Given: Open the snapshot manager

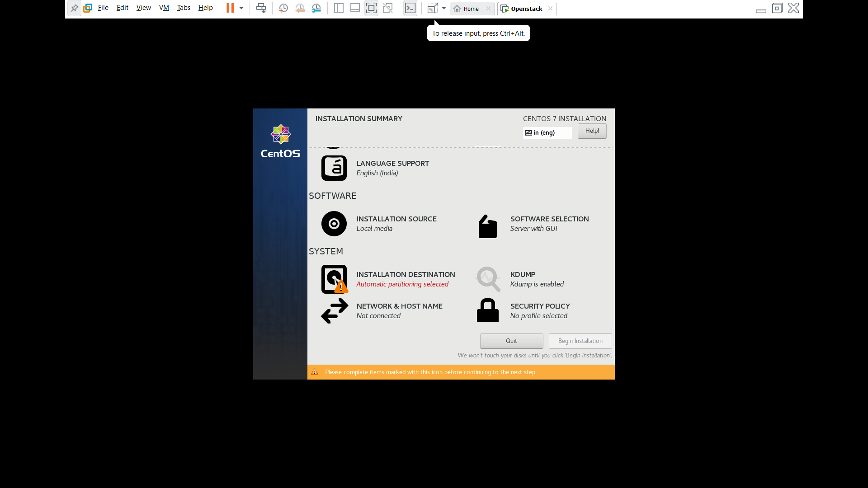Looking at the screenshot, I should coord(316,8).
